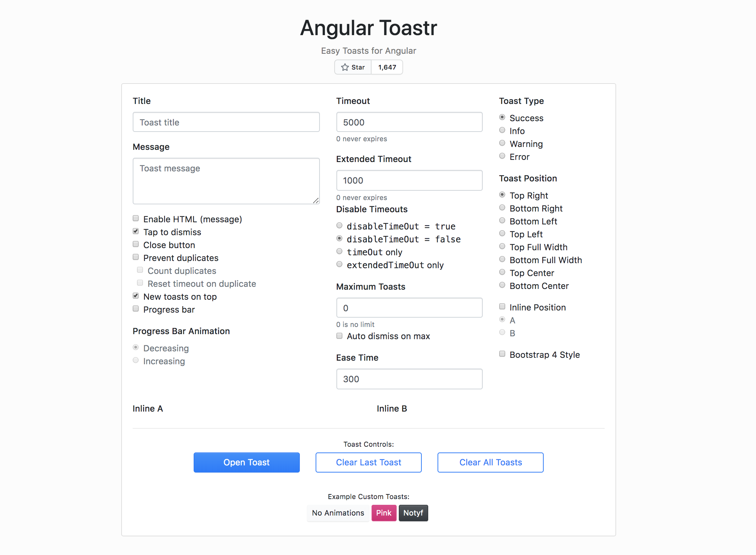The width and height of the screenshot is (756, 555).
Task: Click the Clear All Toasts button
Action: point(490,462)
